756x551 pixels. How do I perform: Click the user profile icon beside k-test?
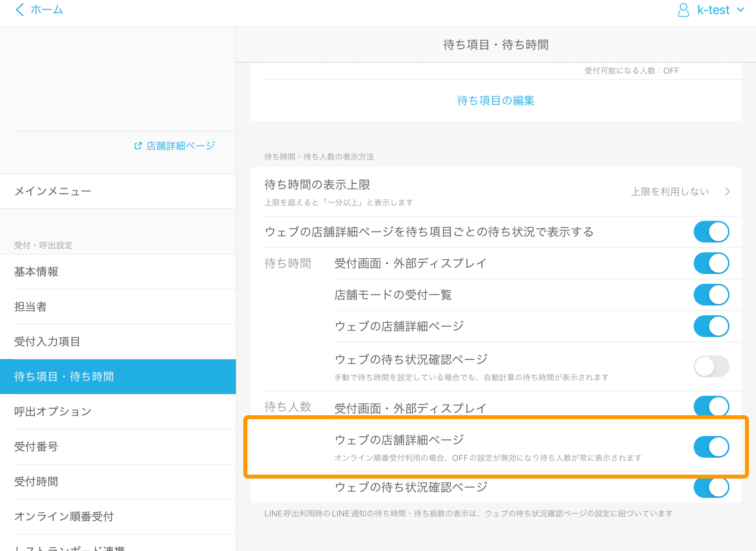tap(684, 10)
